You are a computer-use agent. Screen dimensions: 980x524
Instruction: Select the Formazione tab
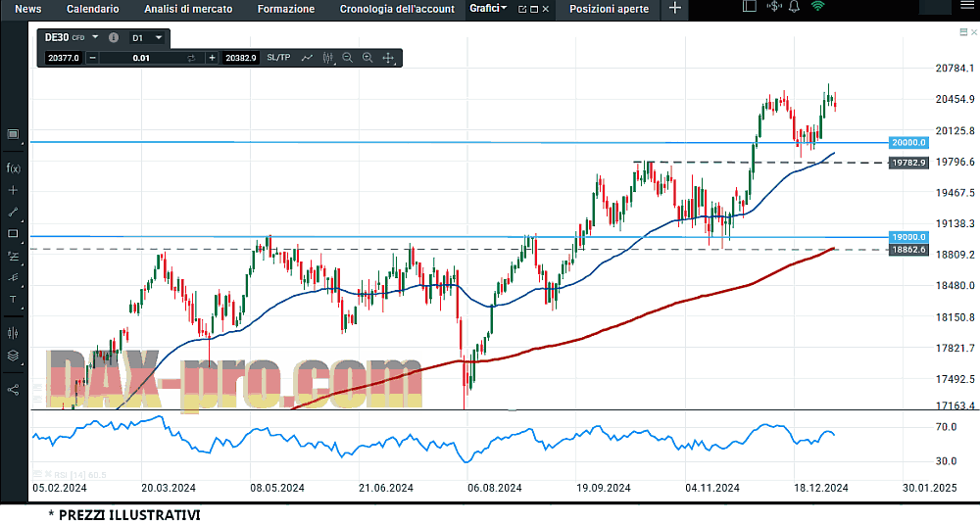[285, 9]
